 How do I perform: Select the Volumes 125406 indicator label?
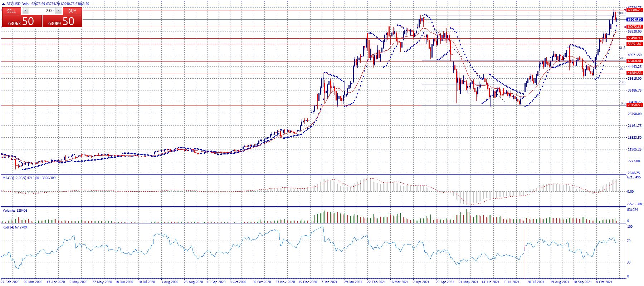point(15,210)
